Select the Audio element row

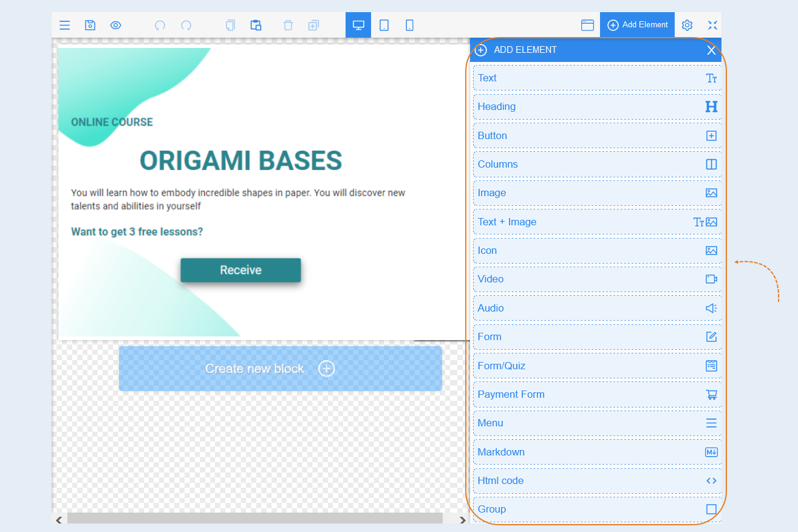[x=597, y=308]
